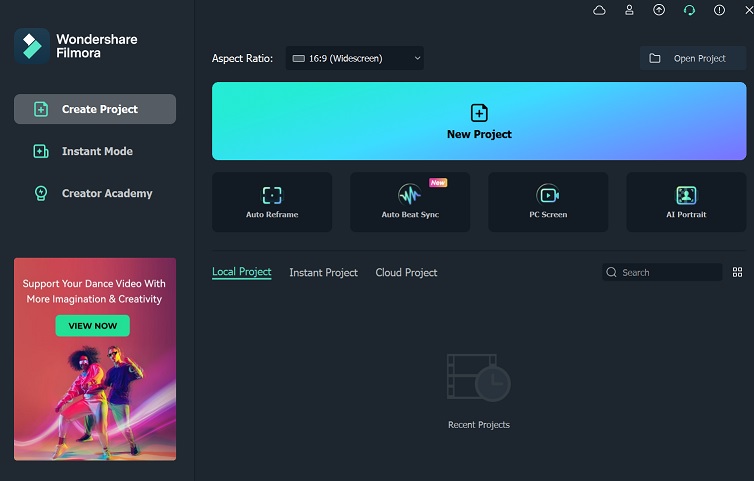Switch to Instant Mode

pos(95,151)
